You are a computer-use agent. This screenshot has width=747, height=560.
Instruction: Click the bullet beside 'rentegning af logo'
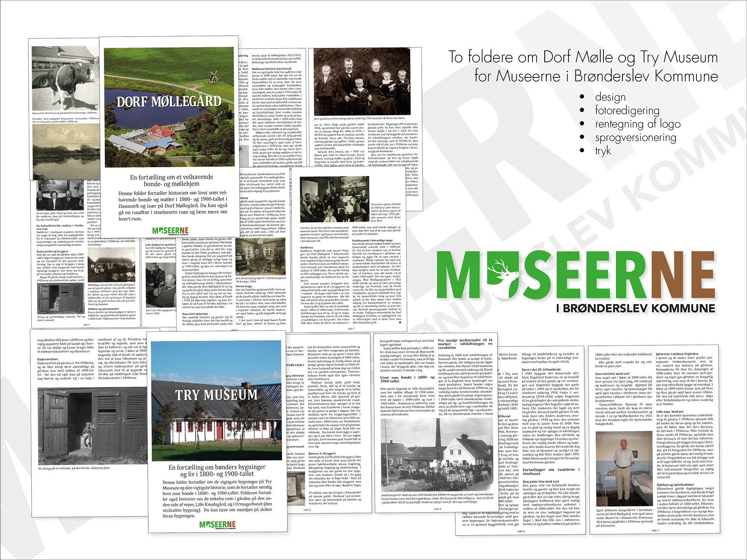click(x=582, y=124)
